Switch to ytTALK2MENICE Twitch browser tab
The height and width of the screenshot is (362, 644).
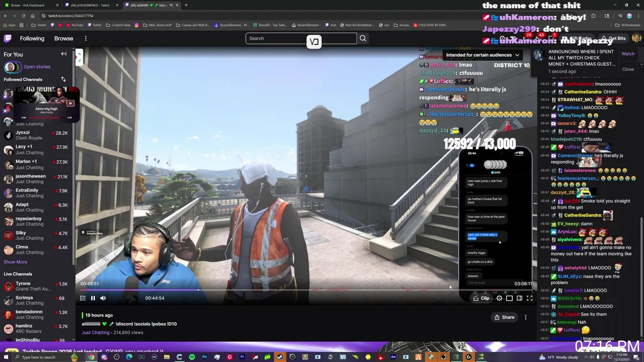[x=91, y=5]
